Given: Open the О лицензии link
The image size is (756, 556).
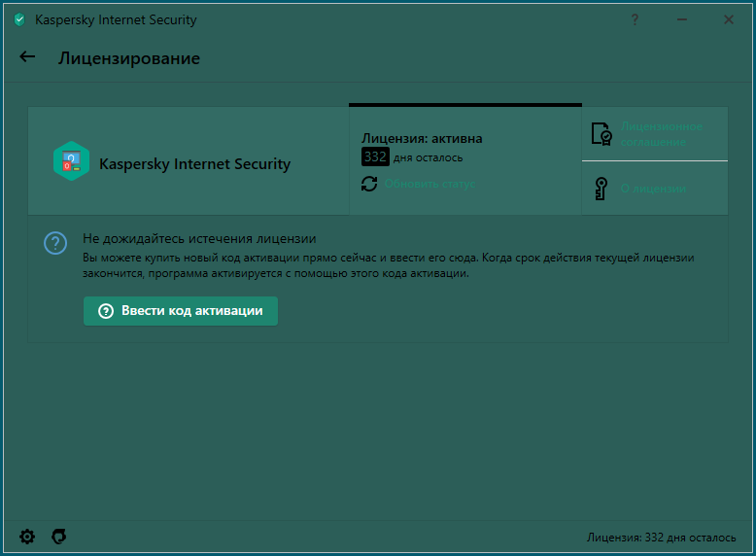Looking at the screenshot, I should click(653, 189).
